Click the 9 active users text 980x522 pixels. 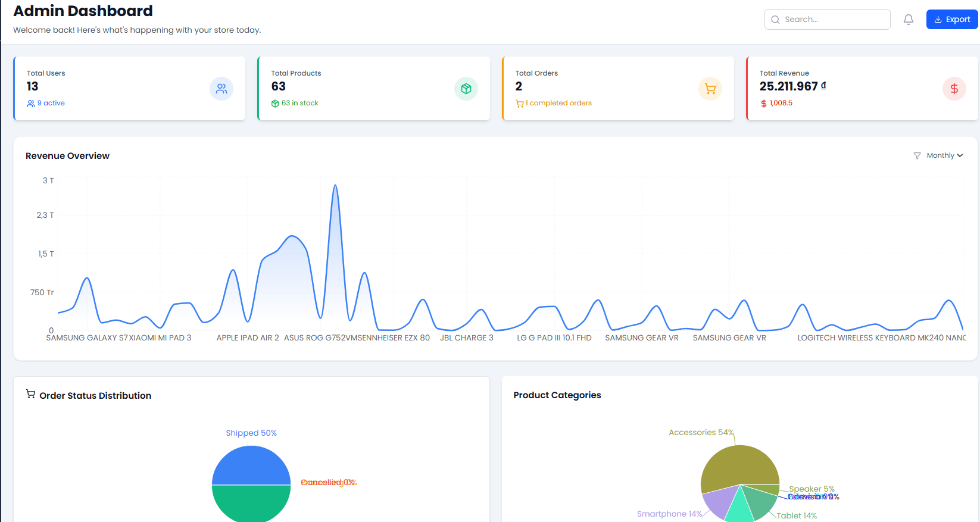(51, 103)
